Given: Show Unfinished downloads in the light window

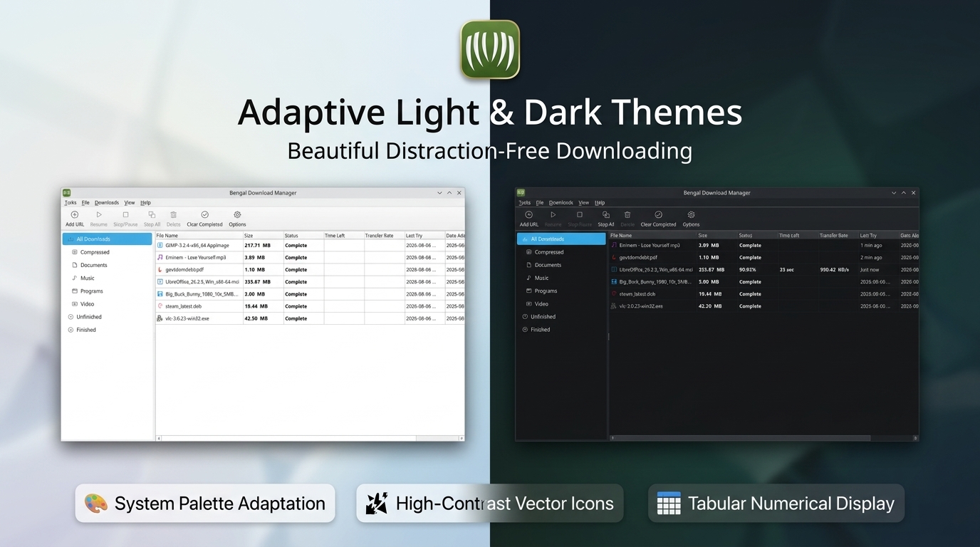Looking at the screenshot, I should (85, 317).
